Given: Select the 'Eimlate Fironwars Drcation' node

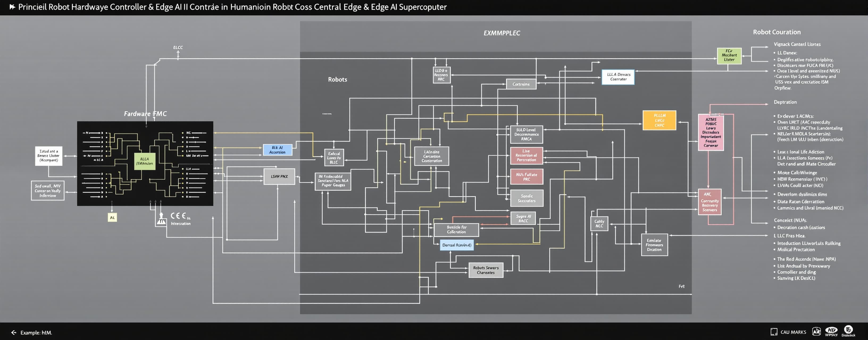Looking at the screenshot, I should [654, 245].
